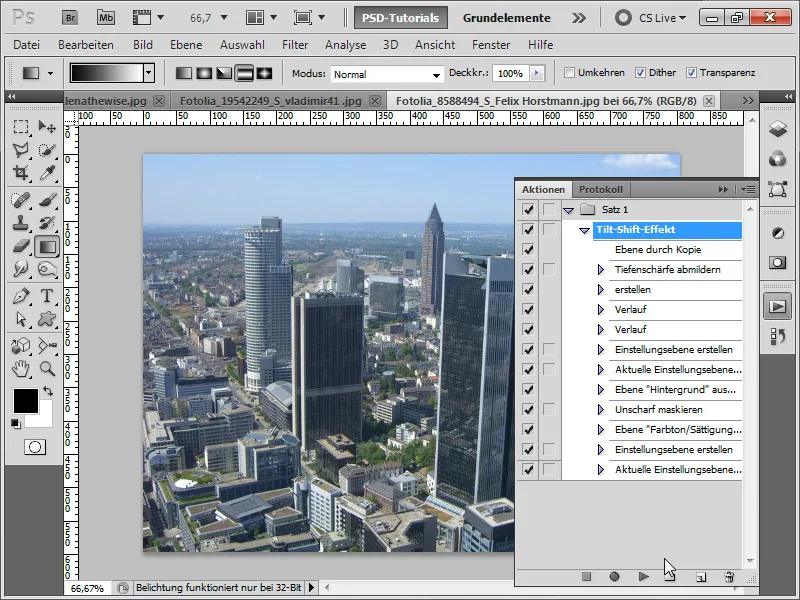Open the Layers panel from dock

tap(777, 129)
